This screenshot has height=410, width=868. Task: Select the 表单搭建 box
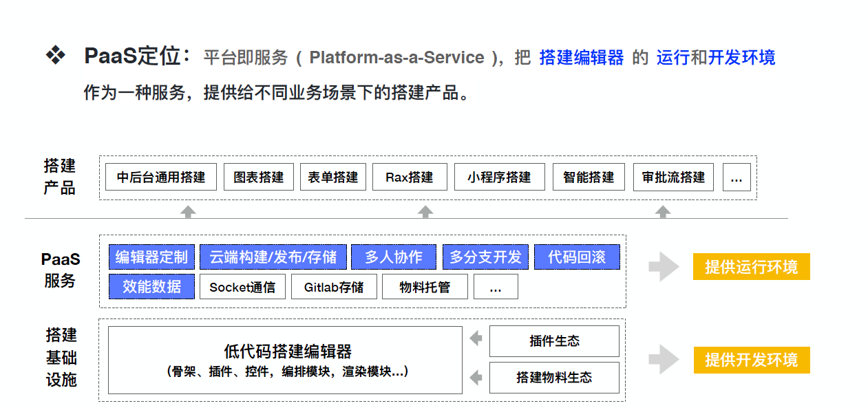coord(333,177)
